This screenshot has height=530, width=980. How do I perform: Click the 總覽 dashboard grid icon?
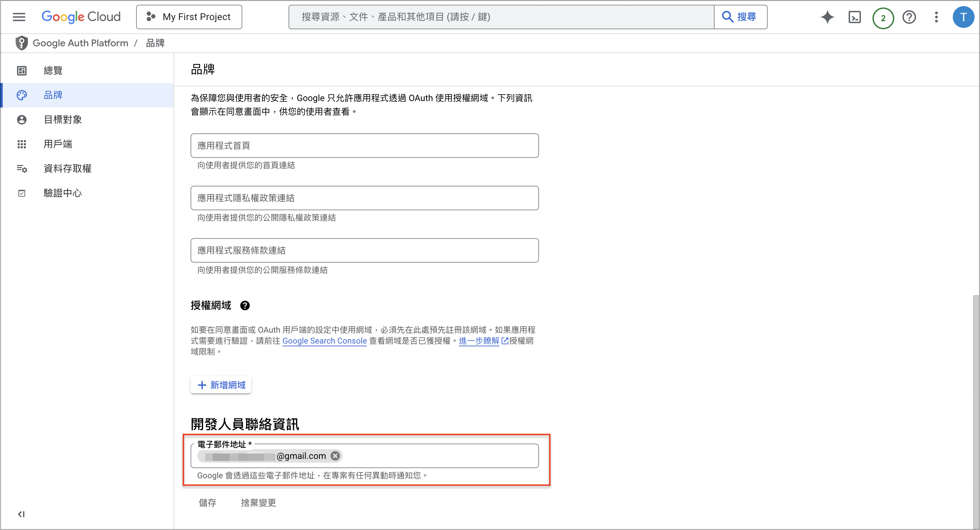tap(22, 70)
